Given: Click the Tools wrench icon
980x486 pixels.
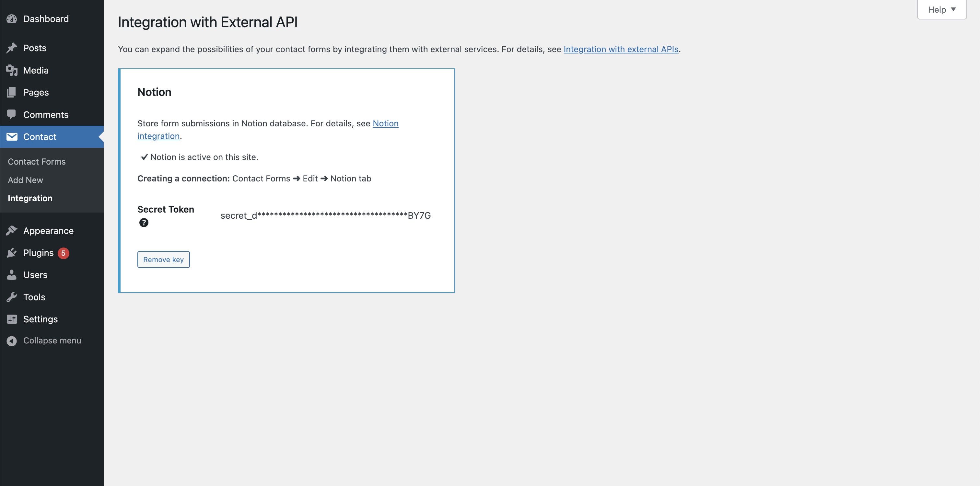Looking at the screenshot, I should pyautogui.click(x=12, y=297).
